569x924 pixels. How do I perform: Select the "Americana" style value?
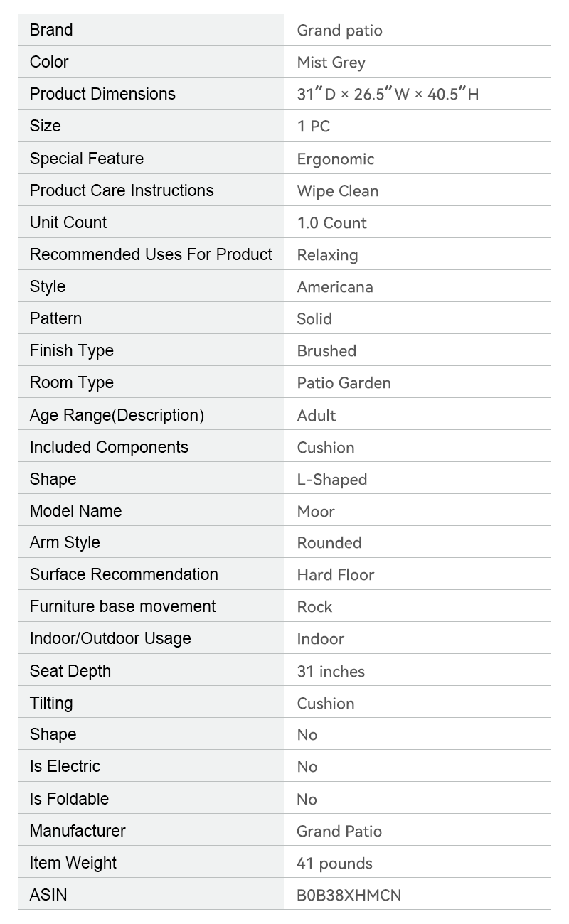point(334,287)
